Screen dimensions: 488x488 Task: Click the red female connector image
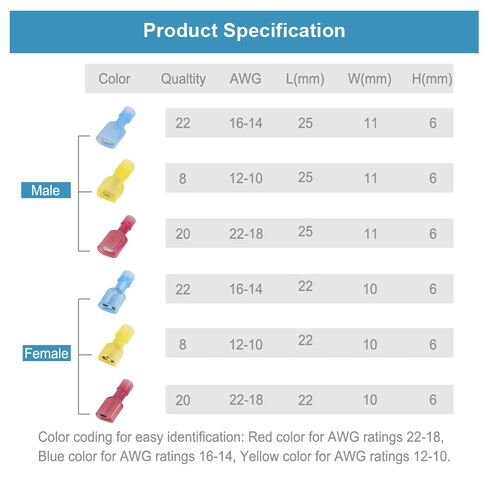point(114,401)
